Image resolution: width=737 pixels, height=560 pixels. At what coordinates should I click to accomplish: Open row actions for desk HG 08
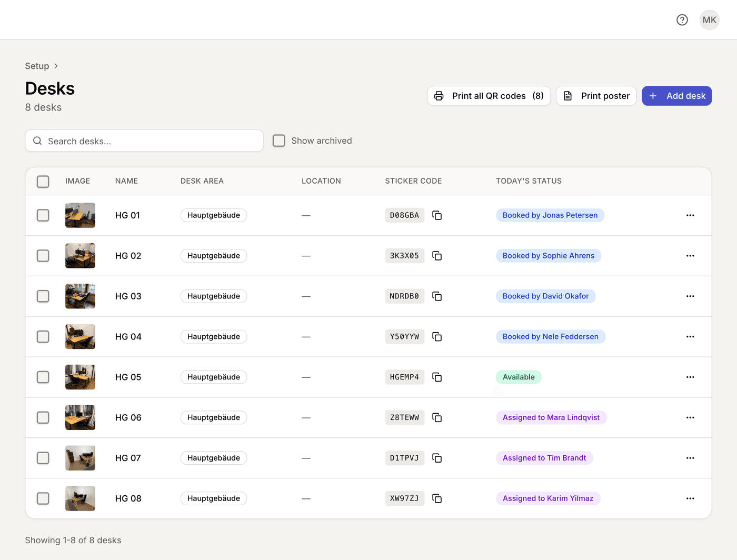690,498
